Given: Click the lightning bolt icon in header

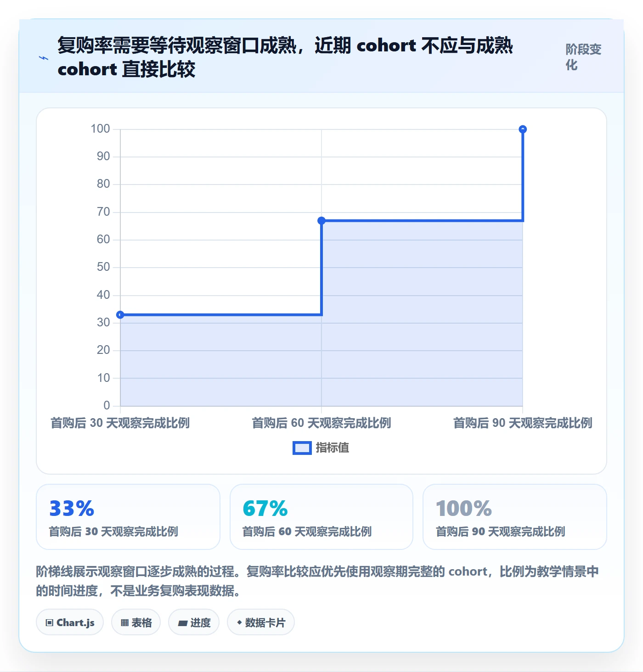Looking at the screenshot, I should pos(44,58).
